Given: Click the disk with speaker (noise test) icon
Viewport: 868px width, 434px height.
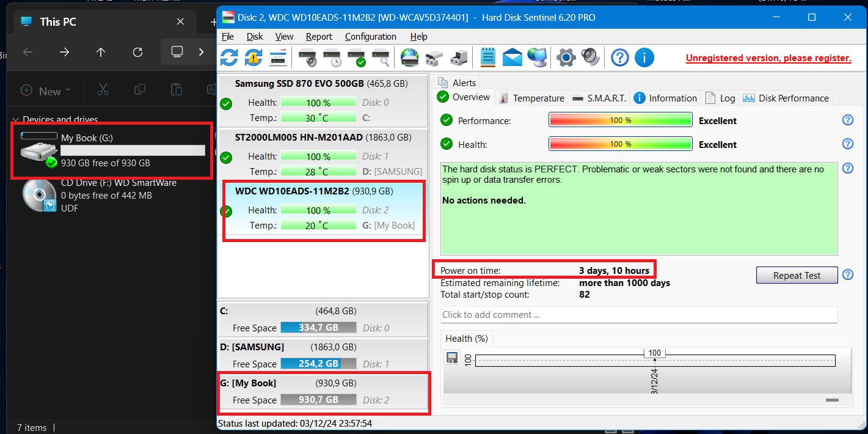Looking at the screenshot, I should click(307, 58).
